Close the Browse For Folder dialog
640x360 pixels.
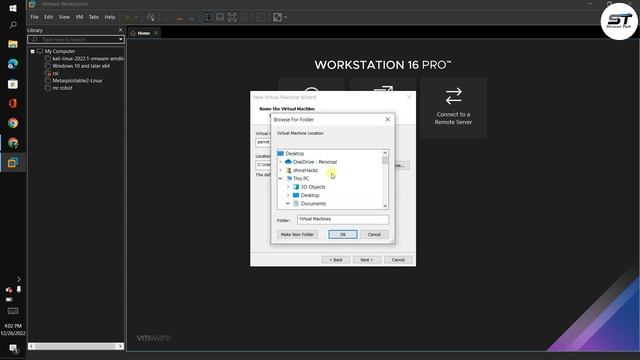tap(387, 120)
